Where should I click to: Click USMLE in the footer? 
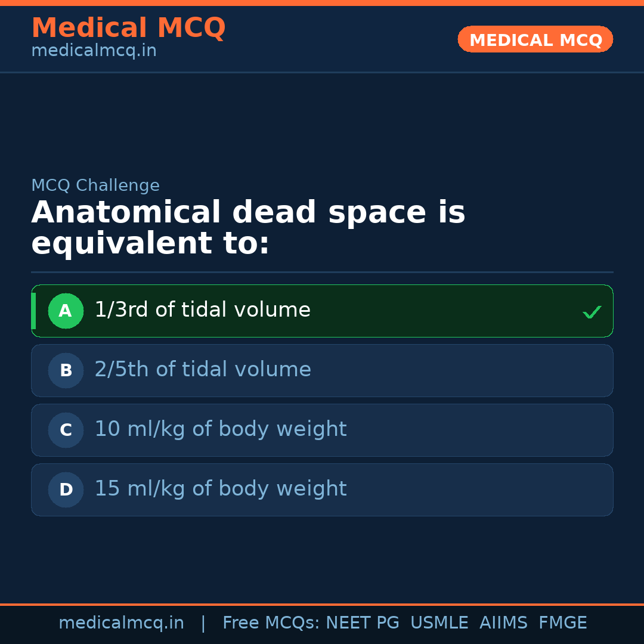click(x=439, y=623)
